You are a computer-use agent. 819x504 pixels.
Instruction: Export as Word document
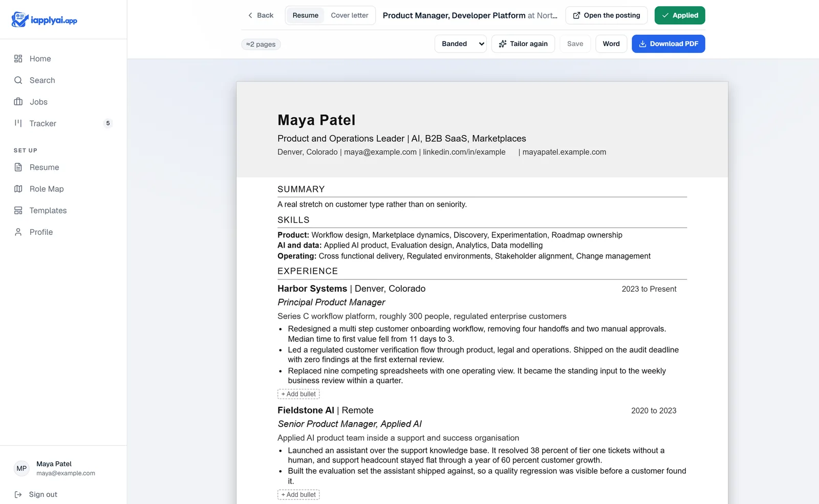[x=611, y=44]
